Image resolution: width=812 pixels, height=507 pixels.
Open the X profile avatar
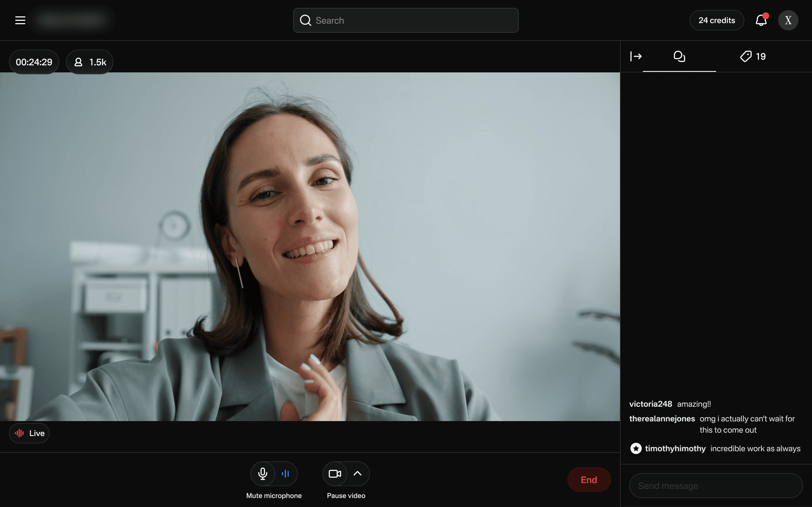point(788,21)
